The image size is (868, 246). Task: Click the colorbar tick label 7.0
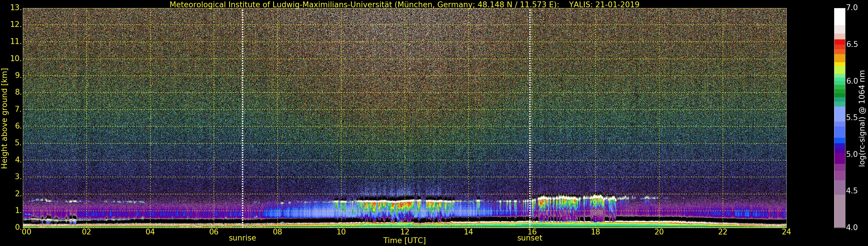click(852, 8)
